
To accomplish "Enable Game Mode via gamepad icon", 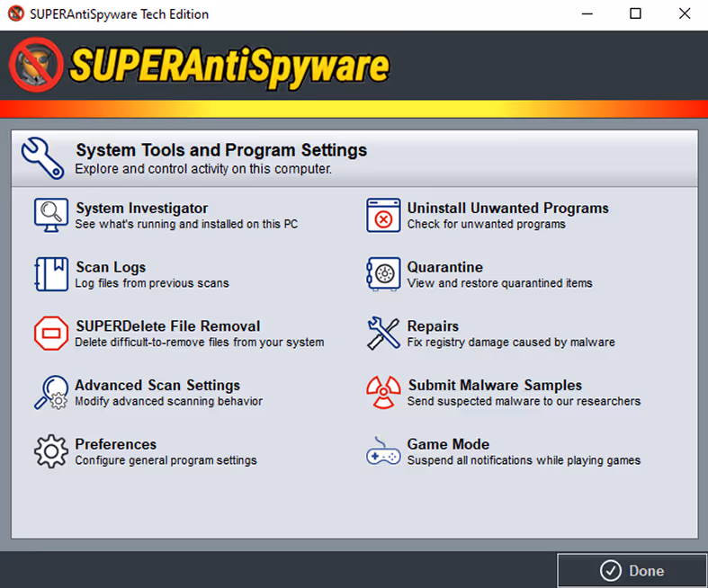I will [x=383, y=452].
